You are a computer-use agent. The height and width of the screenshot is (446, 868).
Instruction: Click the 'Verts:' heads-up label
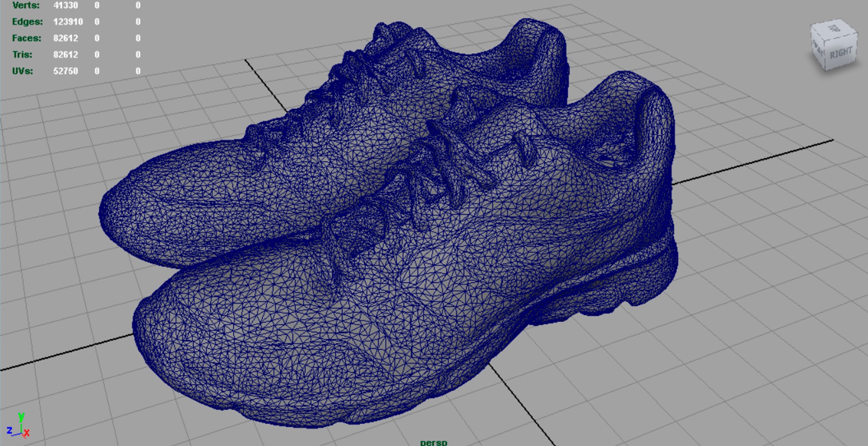click(26, 5)
